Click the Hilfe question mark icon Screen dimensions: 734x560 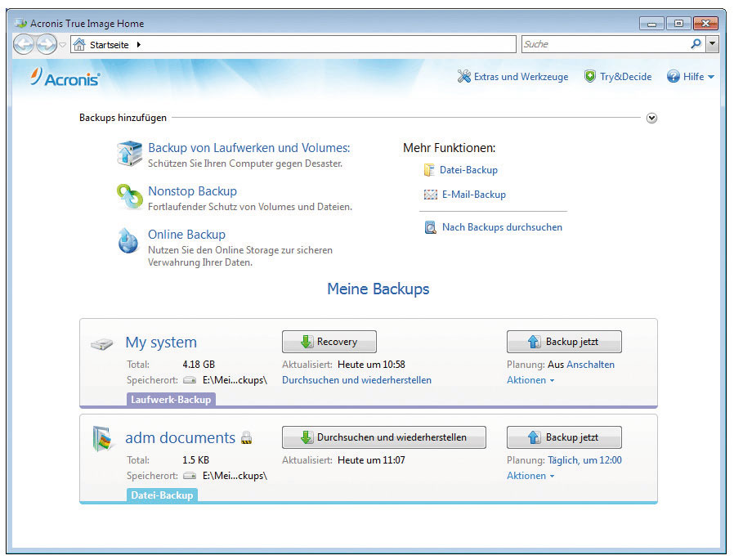click(x=674, y=76)
